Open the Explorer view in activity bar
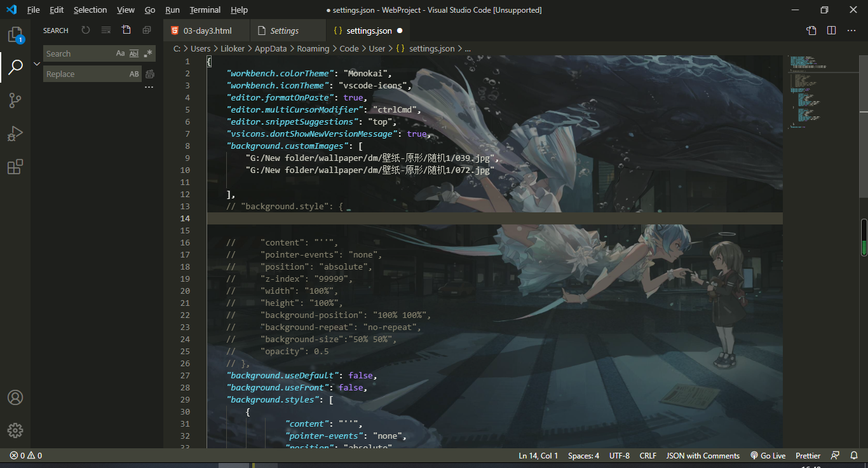This screenshot has height=468, width=868. point(15,35)
